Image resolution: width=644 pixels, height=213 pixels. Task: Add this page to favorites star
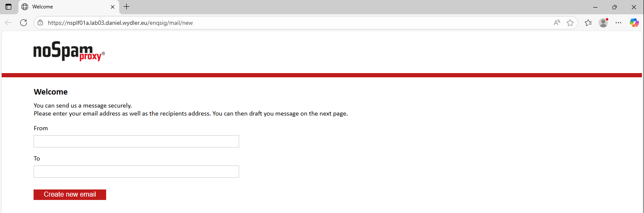click(570, 23)
